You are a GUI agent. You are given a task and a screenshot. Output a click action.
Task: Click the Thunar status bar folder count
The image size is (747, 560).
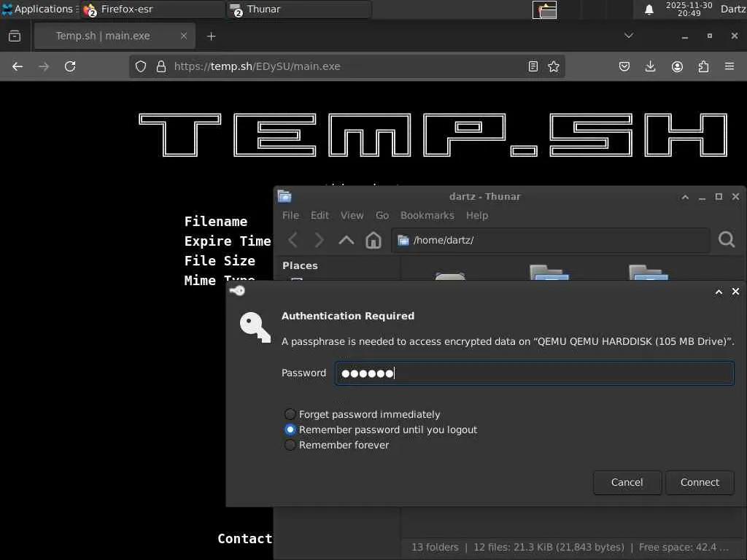pos(435,547)
